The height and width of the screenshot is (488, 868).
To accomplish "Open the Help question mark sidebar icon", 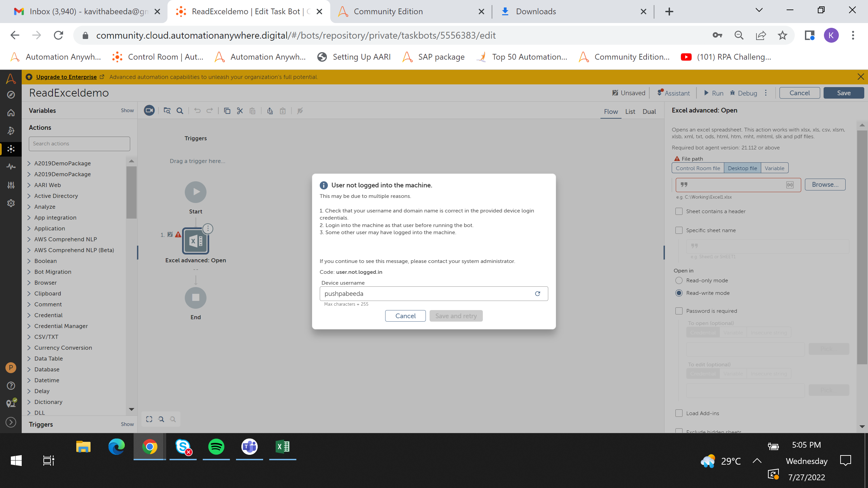I will (x=11, y=386).
